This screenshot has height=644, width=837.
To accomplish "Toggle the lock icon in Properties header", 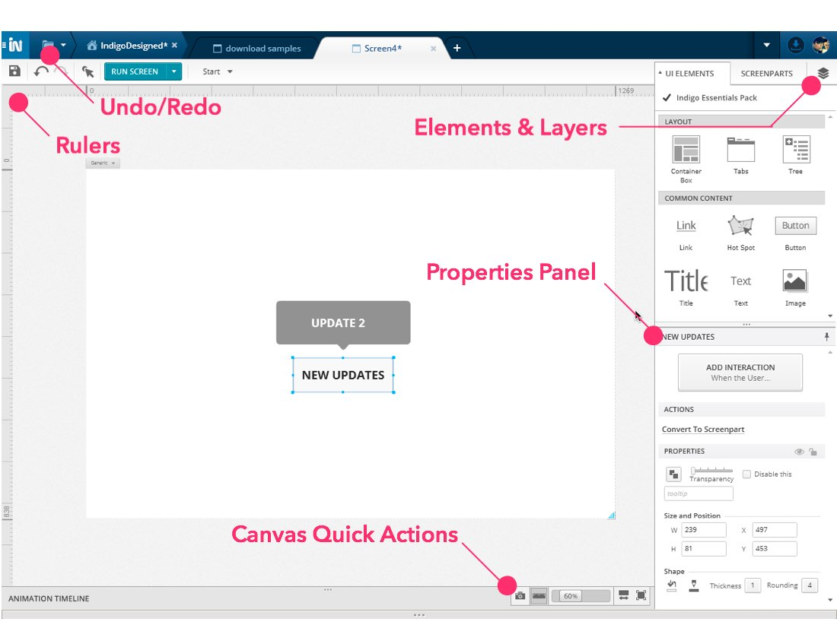I will click(x=813, y=452).
